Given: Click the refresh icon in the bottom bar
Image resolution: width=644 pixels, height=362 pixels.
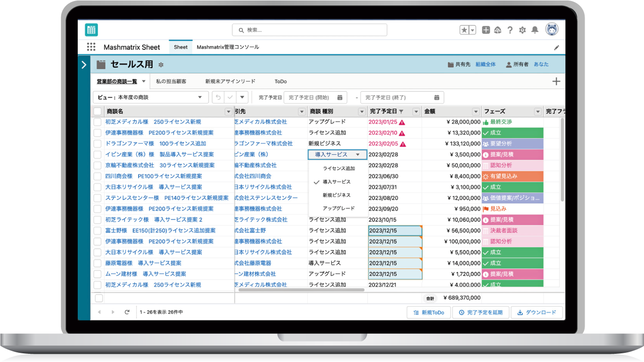Looking at the screenshot, I should coord(127,312).
